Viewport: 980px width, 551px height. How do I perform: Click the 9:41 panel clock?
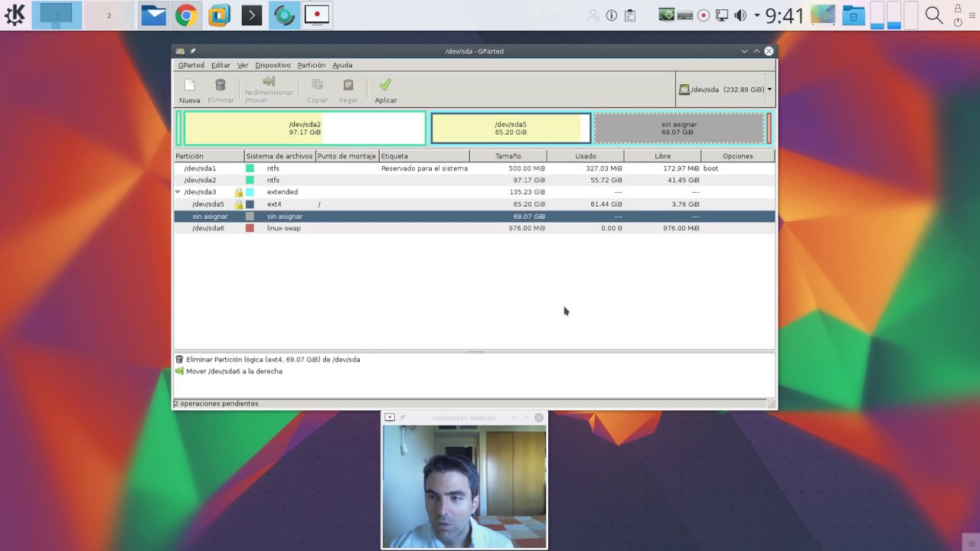(785, 15)
